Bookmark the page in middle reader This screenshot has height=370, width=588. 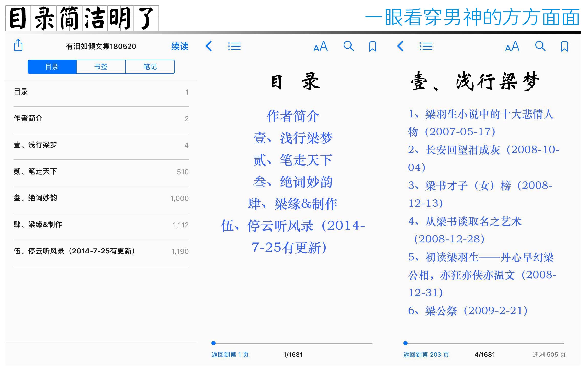[373, 47]
